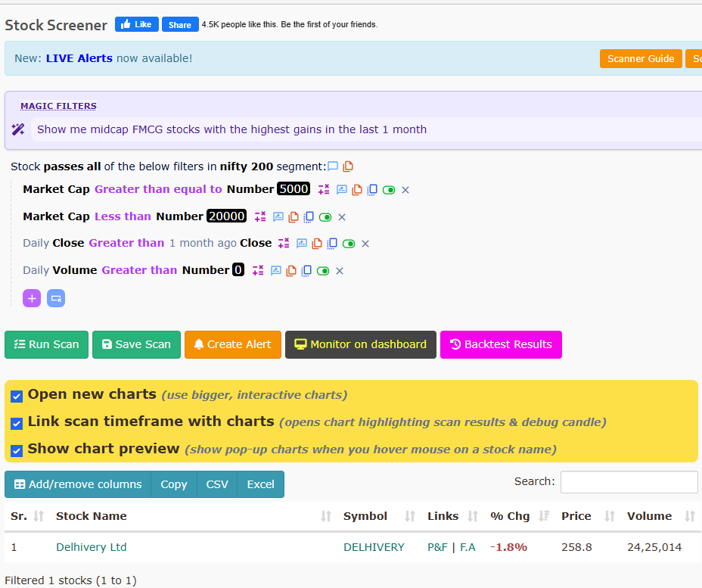Add comment to Market Cap 20000 filter
The image size is (702, 588).
click(x=278, y=216)
